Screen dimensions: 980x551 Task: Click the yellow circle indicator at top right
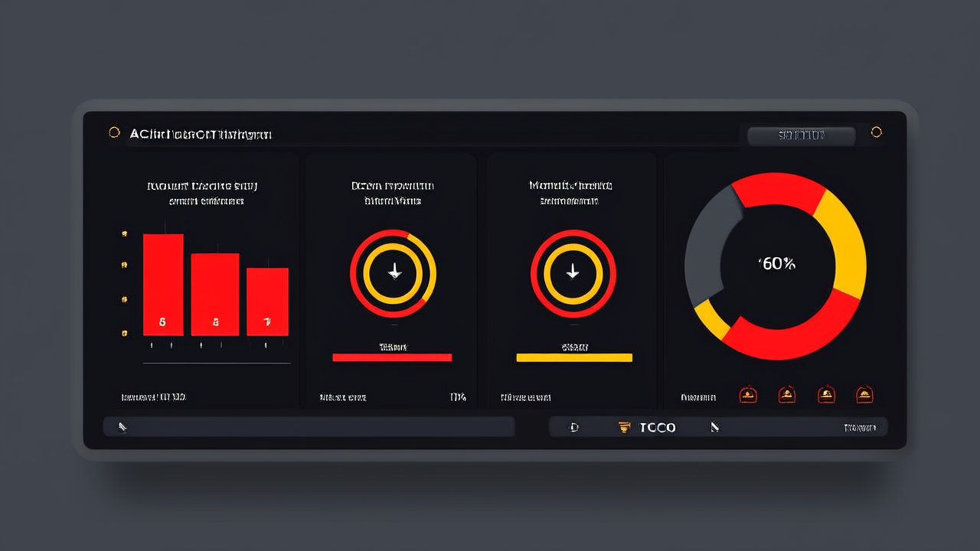877,132
